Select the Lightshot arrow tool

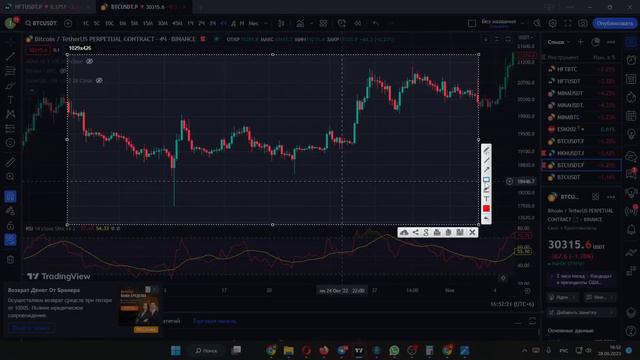click(486, 170)
